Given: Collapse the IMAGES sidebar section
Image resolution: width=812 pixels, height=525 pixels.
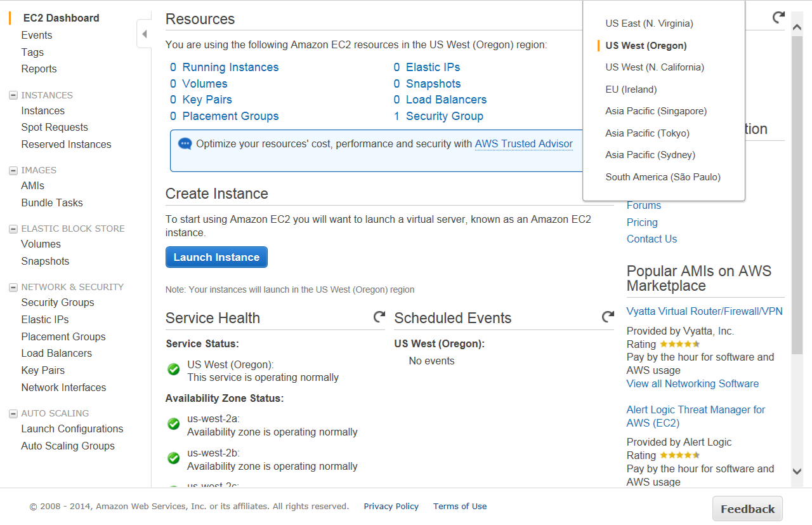Looking at the screenshot, I should click(x=13, y=170).
